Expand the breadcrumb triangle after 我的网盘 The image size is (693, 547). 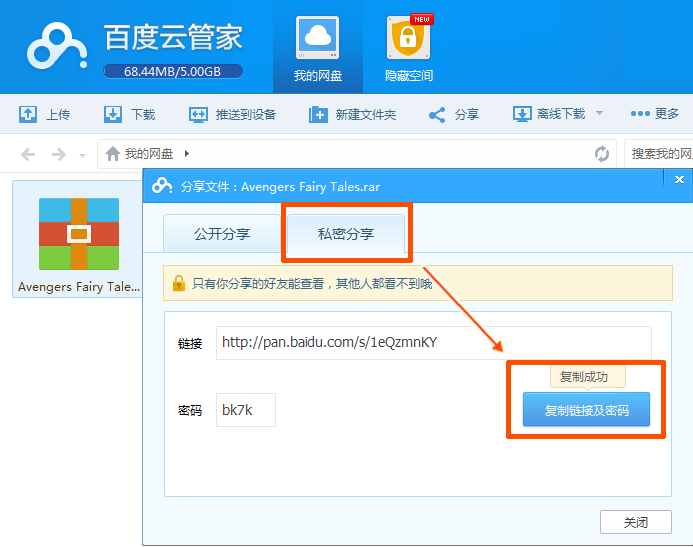pyautogui.click(x=187, y=153)
